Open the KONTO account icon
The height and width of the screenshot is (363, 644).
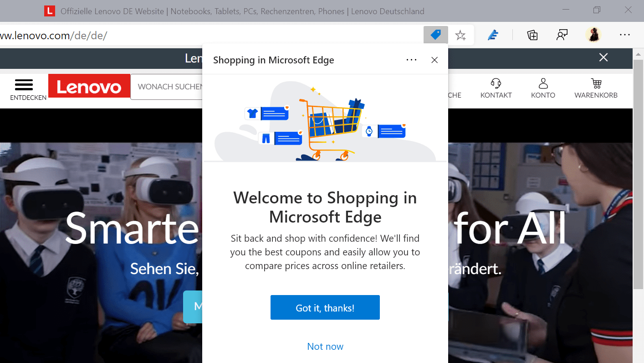(543, 83)
